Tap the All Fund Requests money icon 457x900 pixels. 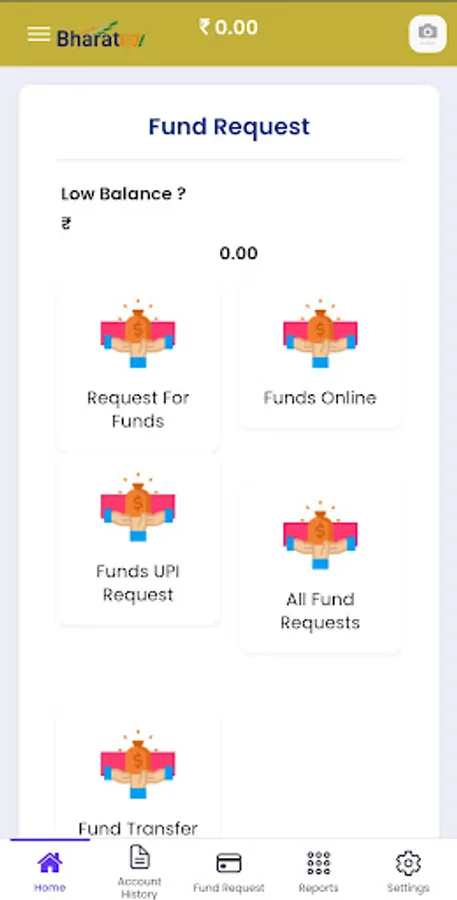(x=320, y=535)
